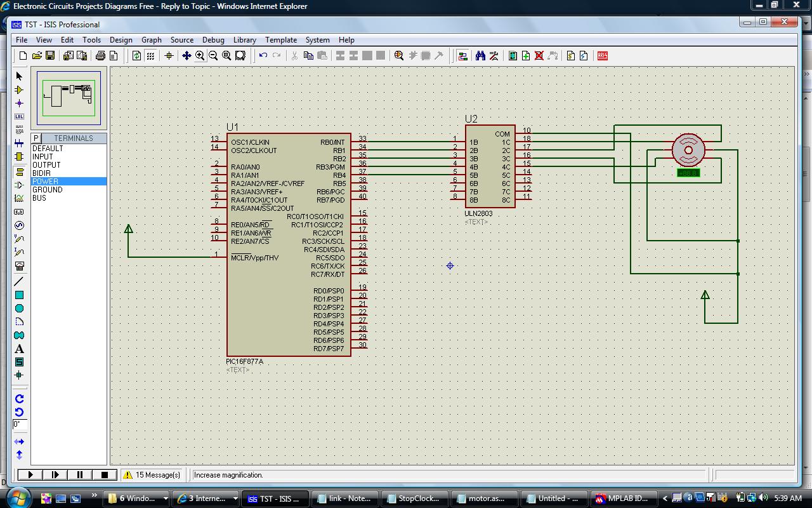This screenshot has height=508, width=812.
Task: Select the 2D Graphics Line tool
Action: tap(19, 281)
